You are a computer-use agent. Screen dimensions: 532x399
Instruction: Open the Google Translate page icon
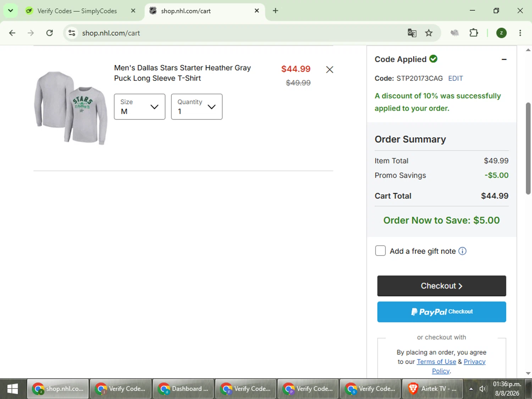tap(412, 33)
